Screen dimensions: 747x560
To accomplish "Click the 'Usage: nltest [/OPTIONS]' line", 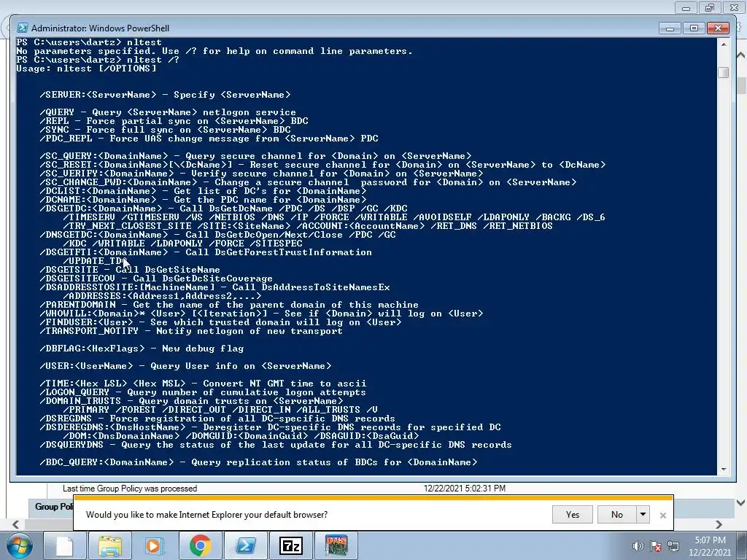I will [x=86, y=69].
